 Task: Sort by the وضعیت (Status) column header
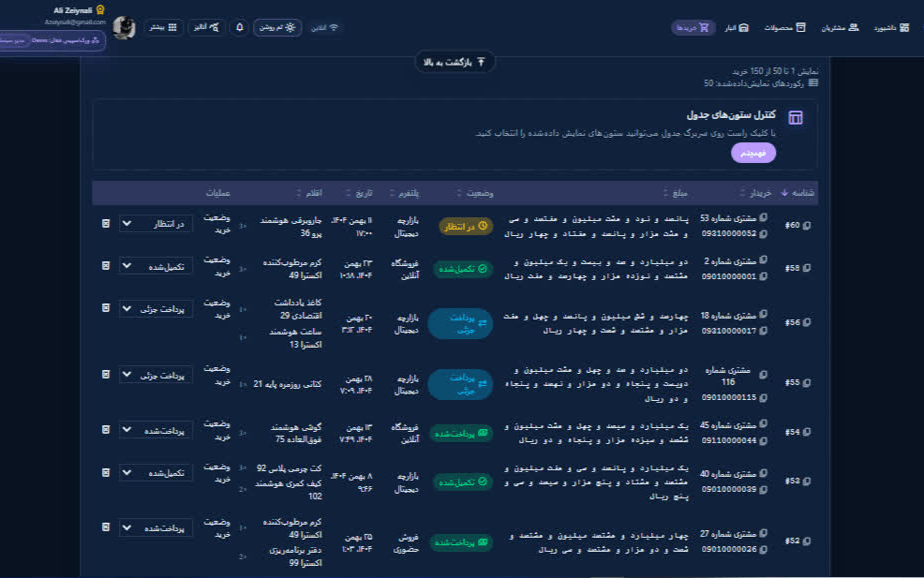pyautogui.click(x=475, y=193)
